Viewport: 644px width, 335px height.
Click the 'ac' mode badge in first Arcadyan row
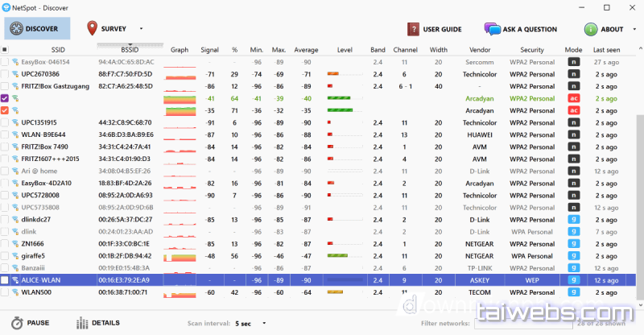[x=574, y=98]
